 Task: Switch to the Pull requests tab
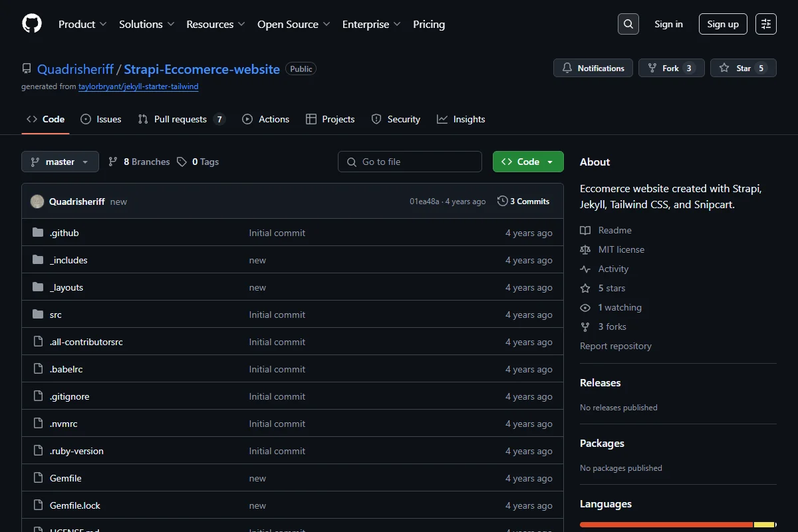coord(182,119)
